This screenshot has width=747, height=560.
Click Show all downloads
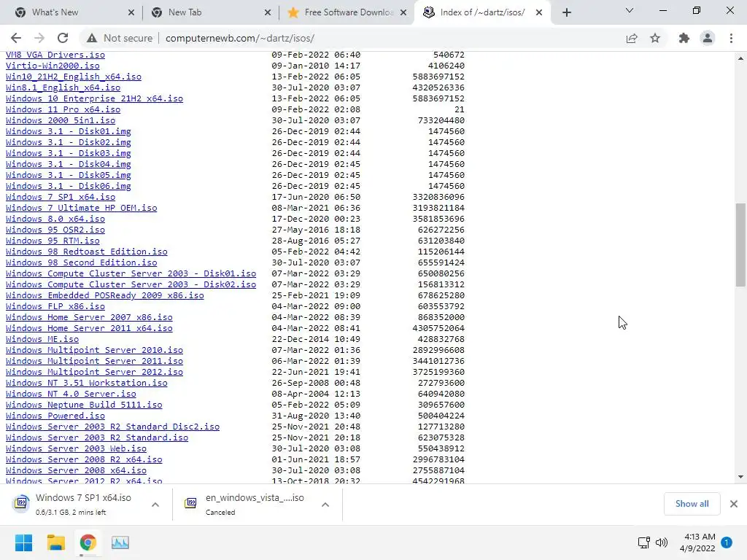692,504
